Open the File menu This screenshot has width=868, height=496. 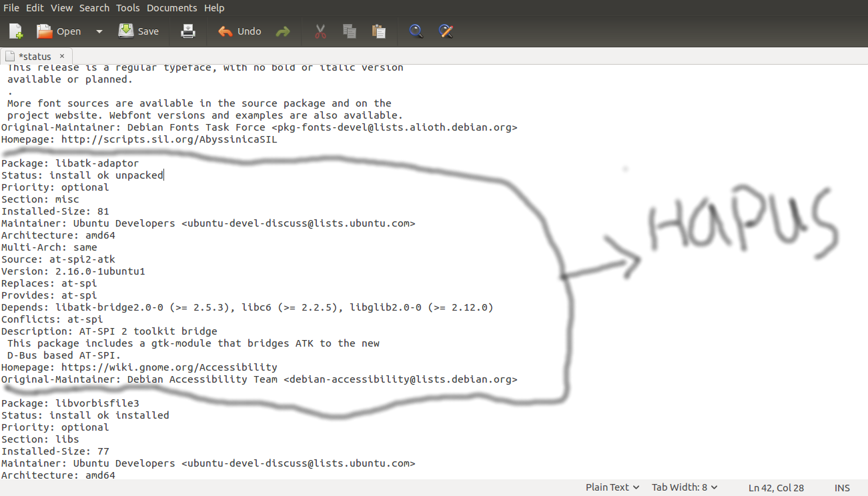pyautogui.click(x=11, y=8)
